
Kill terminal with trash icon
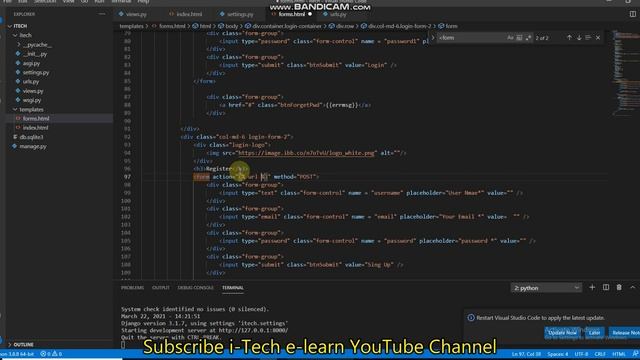(619, 287)
